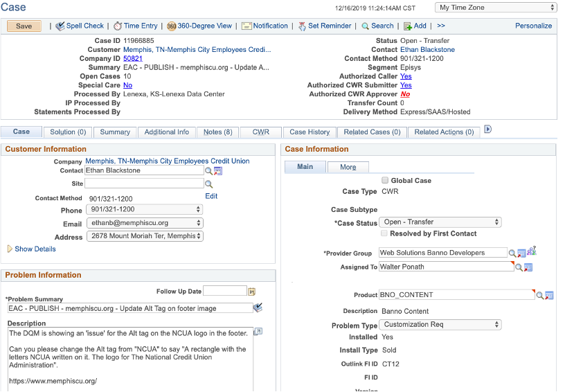This screenshot has height=392, width=565.
Task: Click the spell check icon beside Problem Summary
Action: (x=258, y=308)
